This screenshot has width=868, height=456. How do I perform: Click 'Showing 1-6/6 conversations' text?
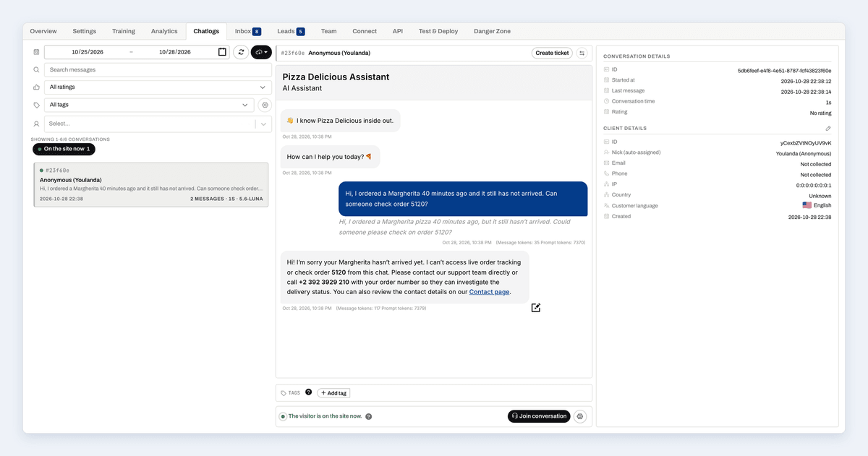coord(70,139)
